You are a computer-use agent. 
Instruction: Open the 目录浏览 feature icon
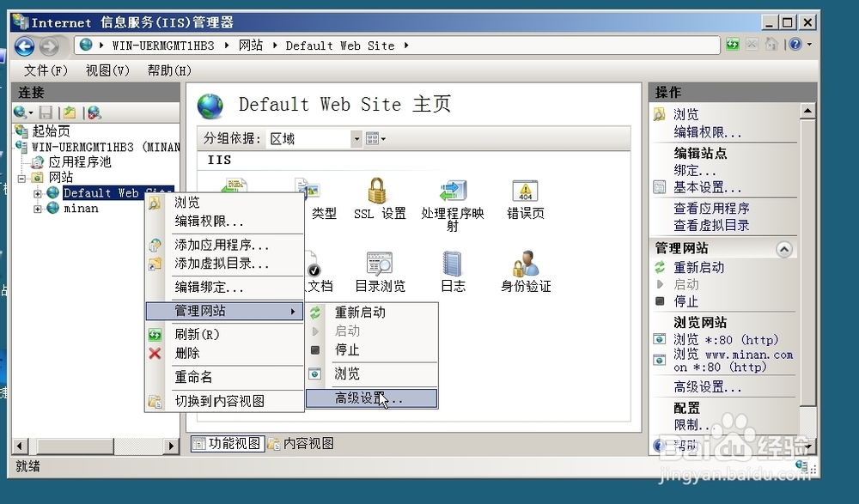(x=380, y=264)
